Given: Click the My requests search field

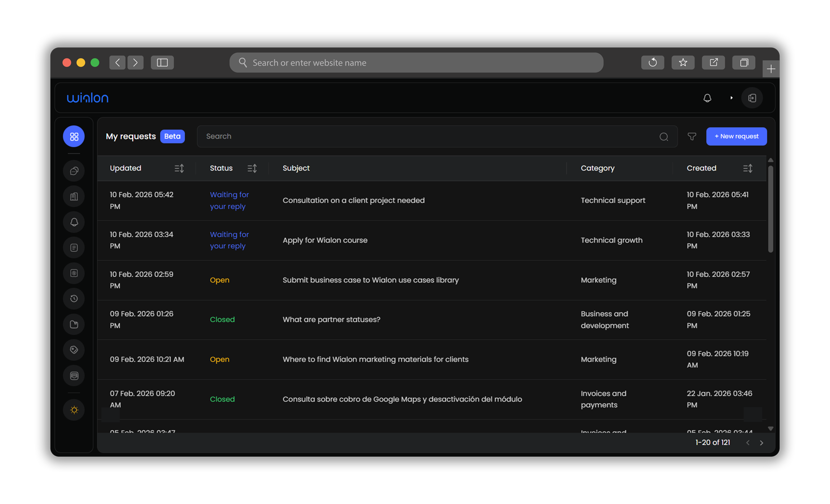Looking at the screenshot, I should click(425, 136).
